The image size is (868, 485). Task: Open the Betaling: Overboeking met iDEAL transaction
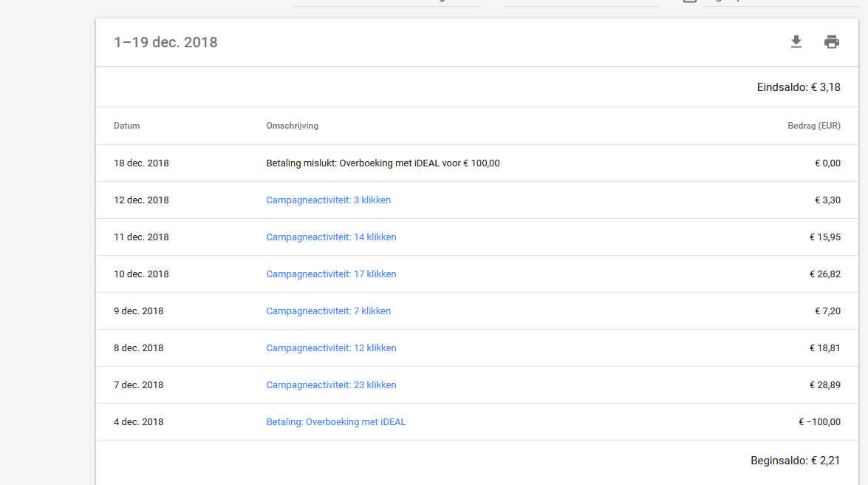tap(335, 421)
